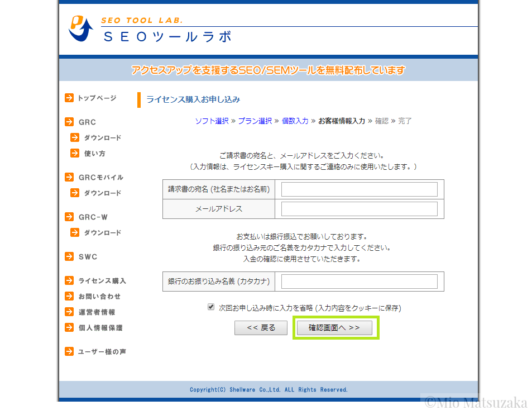Image resolution: width=532 pixels, height=410 pixels.
Task: Click arrow icon beside GRC-W ダウンロード
Action: coord(75,232)
